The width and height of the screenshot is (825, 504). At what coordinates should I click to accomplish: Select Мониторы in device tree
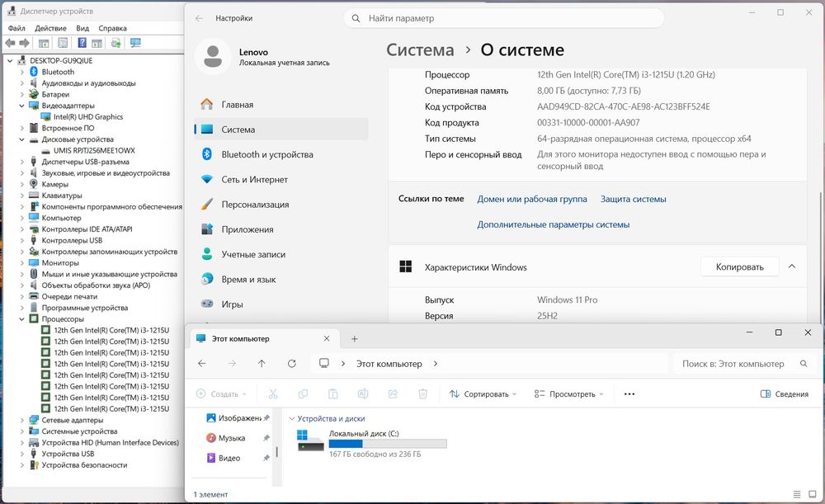[60, 262]
